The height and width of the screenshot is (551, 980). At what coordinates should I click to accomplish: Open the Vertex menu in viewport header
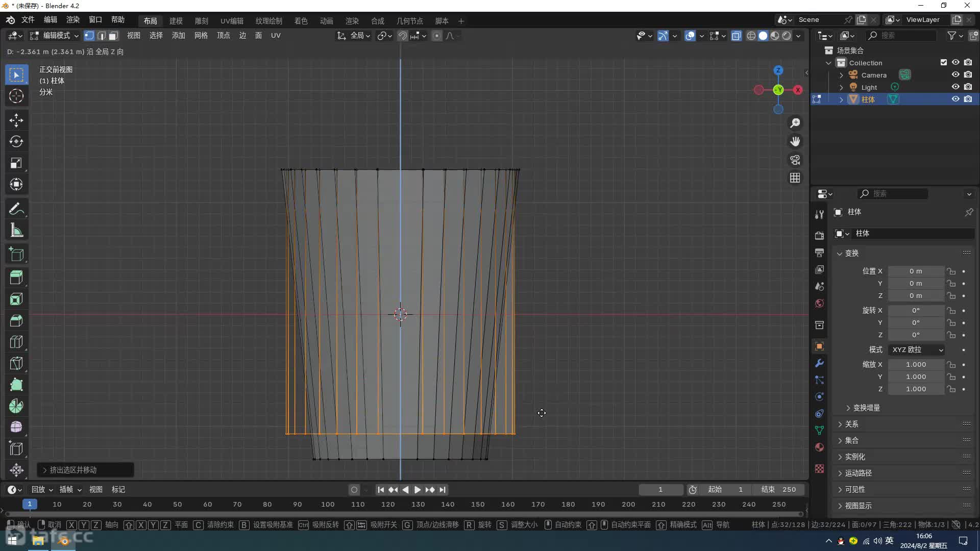point(224,36)
